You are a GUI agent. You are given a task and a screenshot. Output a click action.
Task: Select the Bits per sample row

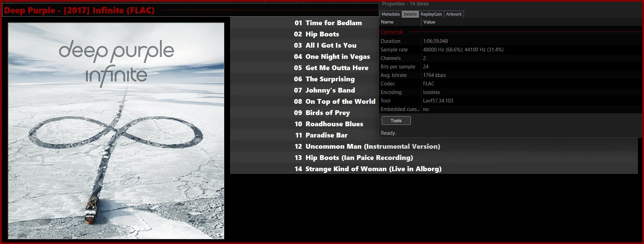pos(510,67)
